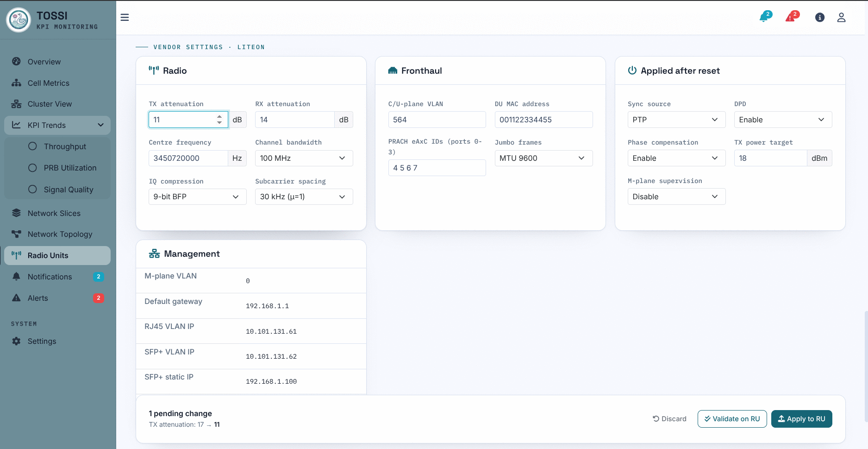Select the PRB Utilization radio option

pyautogui.click(x=32, y=168)
